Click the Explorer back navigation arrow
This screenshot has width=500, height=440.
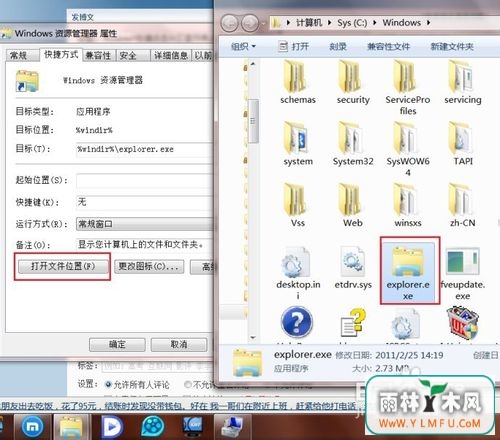[229, 23]
